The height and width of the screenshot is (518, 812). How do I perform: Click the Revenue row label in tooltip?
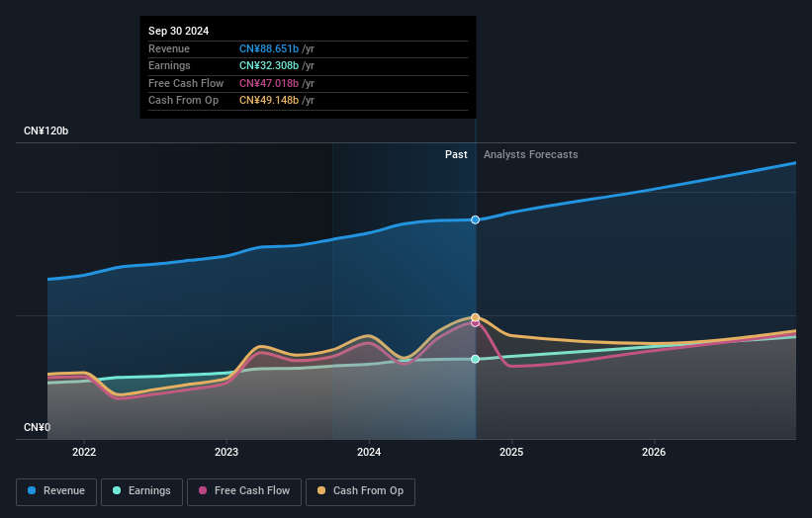[x=169, y=48]
